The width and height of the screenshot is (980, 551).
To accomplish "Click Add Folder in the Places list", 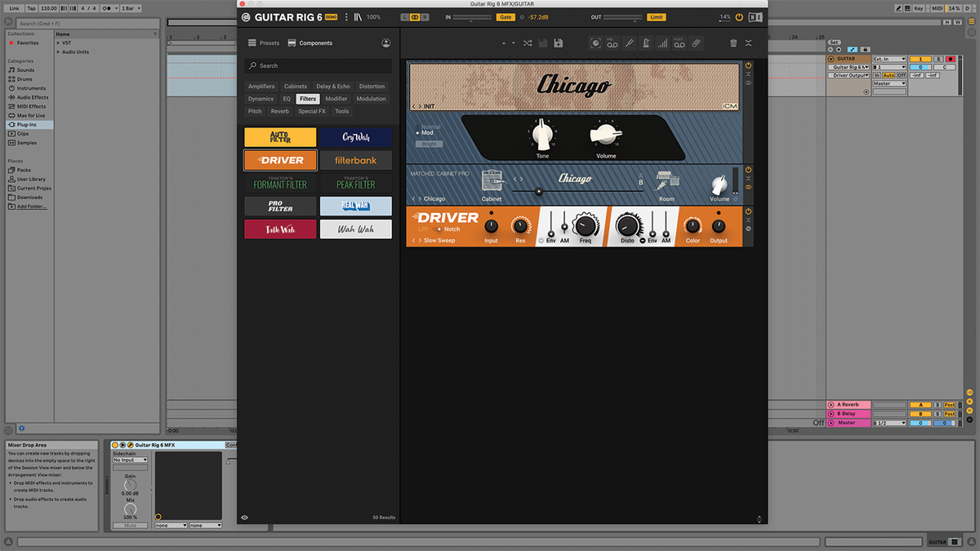I will [x=33, y=206].
